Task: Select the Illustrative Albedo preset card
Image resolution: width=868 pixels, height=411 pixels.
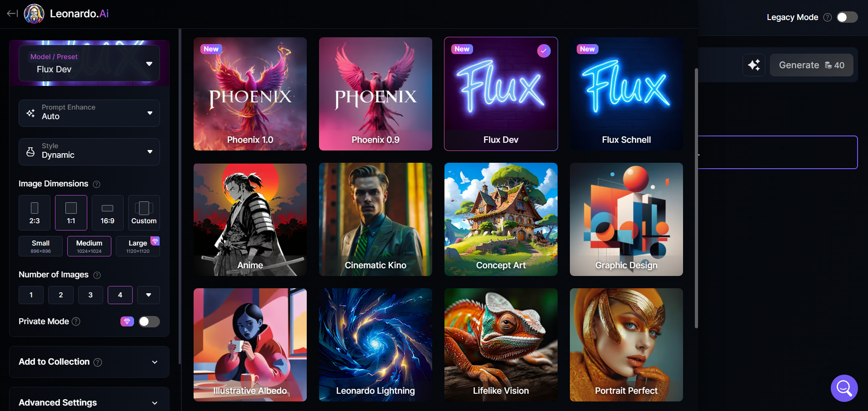Action: pos(250,345)
